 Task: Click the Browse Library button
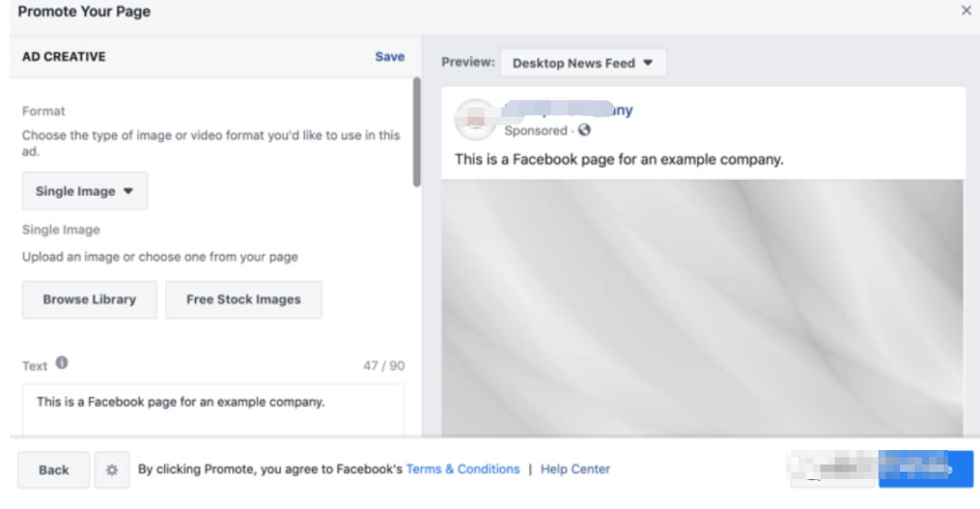89,299
